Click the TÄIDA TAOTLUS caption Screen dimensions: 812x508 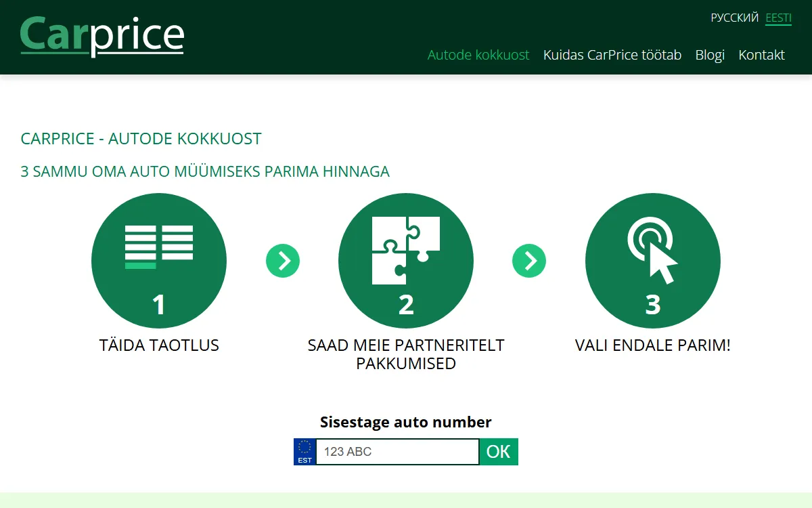point(159,345)
